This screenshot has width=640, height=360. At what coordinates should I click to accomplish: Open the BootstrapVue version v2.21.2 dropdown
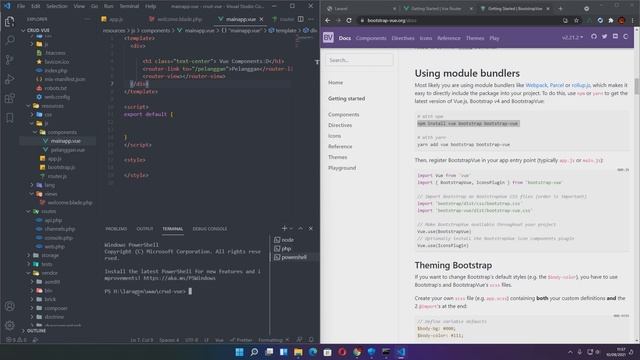[572, 37]
